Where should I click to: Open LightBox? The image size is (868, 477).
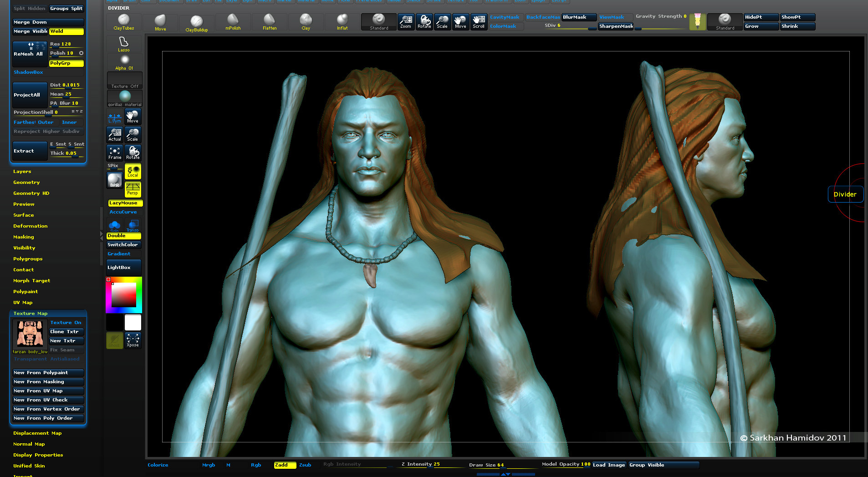tap(124, 268)
